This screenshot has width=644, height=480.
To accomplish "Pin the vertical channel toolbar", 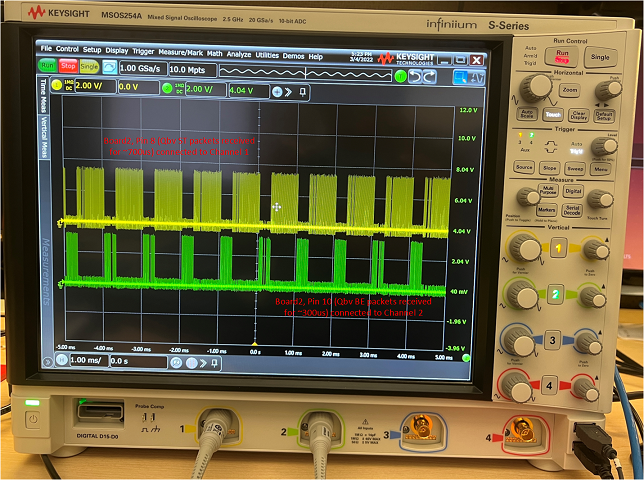I will (301, 90).
